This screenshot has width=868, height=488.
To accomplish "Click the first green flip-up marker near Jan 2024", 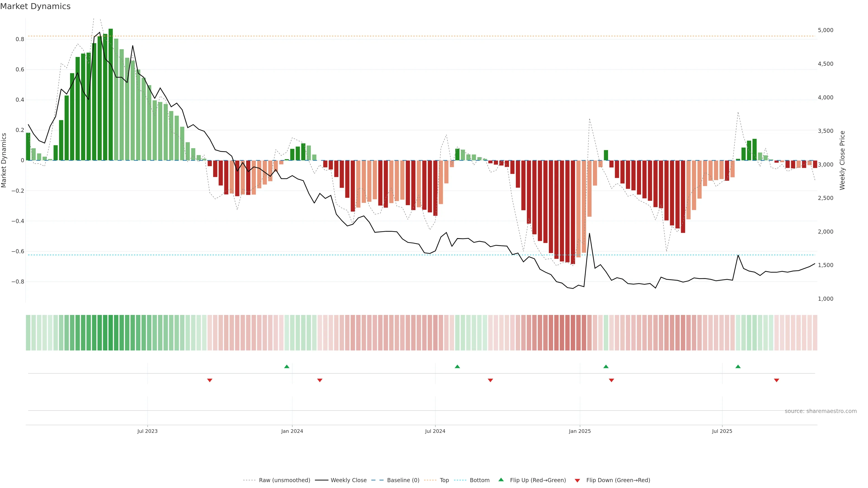I will click(287, 366).
